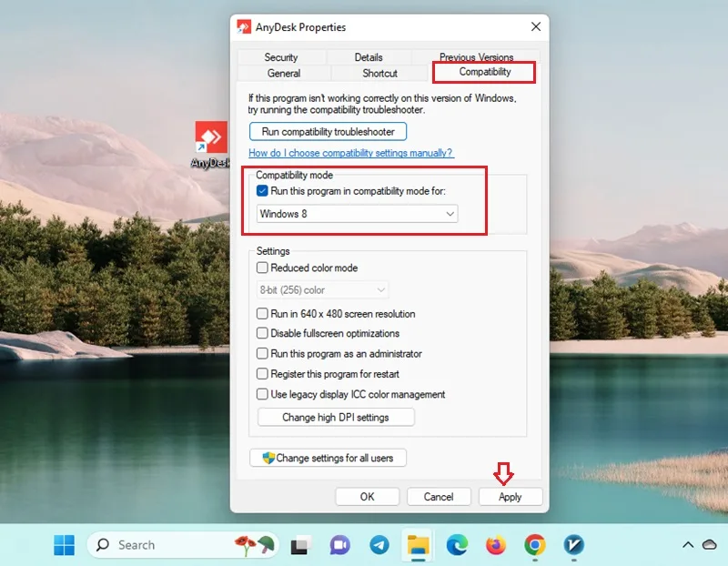Screen dimensions: 728x566
Task: Launch Telegram from the taskbar
Action: click(x=379, y=545)
